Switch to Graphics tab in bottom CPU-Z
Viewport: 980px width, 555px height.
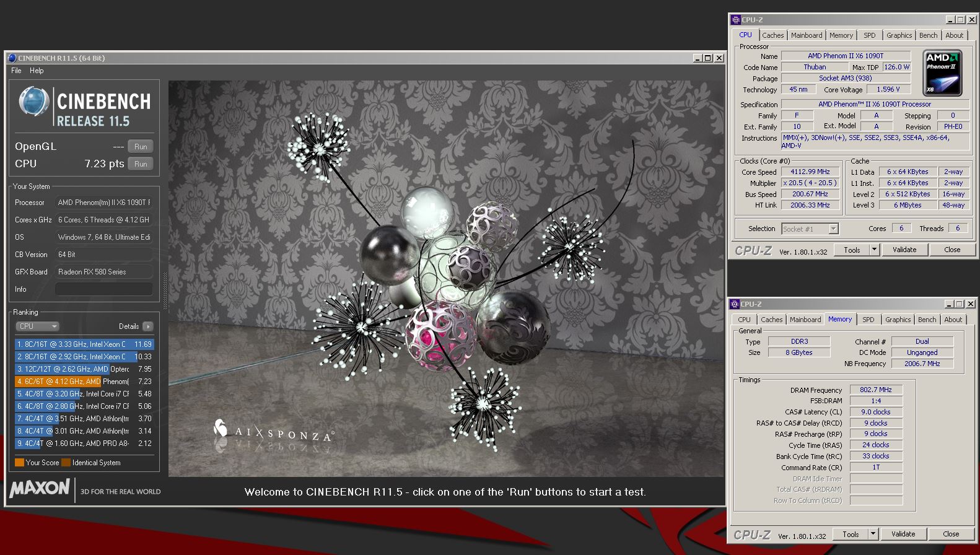tap(898, 320)
